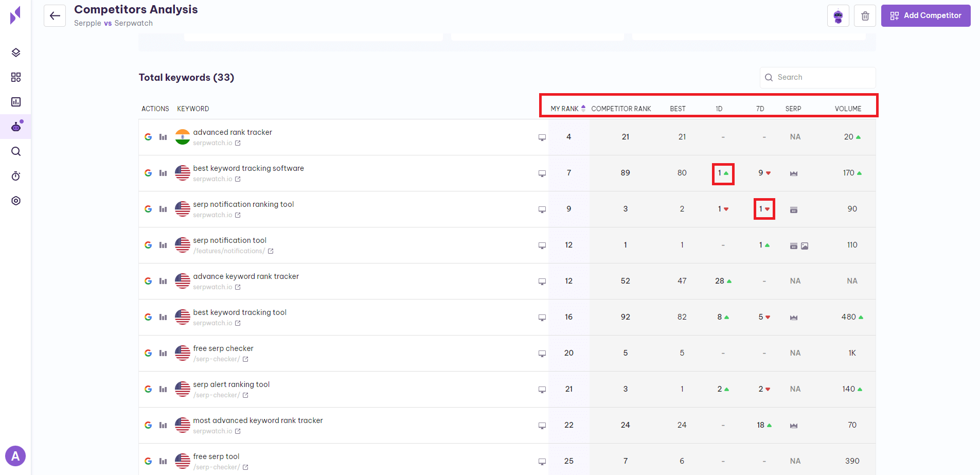Open serpwatch.io link under best keyword tracking software
The height and width of the screenshot is (475, 980).
pyautogui.click(x=217, y=179)
